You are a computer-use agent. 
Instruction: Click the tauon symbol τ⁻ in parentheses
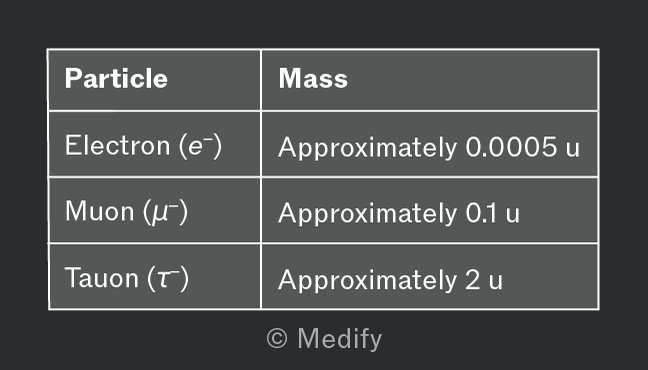click(168, 278)
